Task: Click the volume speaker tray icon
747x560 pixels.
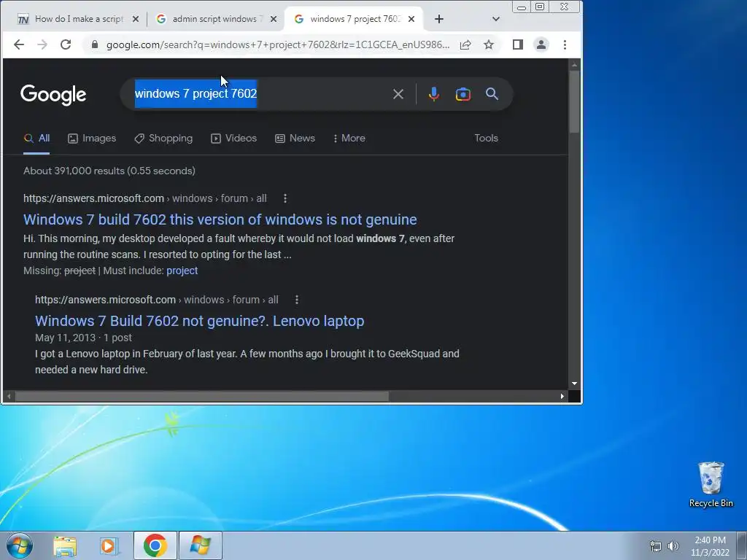Action: 673,546
